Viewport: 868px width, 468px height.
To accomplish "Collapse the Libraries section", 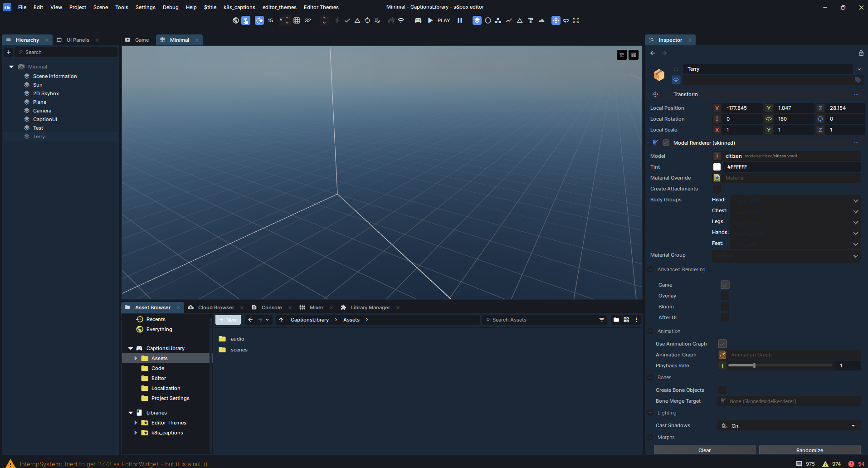I will 131,413.
